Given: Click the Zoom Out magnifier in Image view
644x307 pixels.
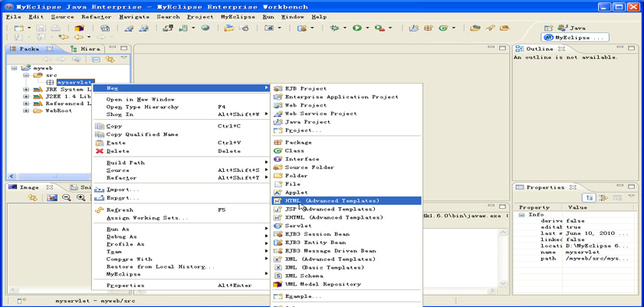Looking at the screenshot, I should pos(67,198).
